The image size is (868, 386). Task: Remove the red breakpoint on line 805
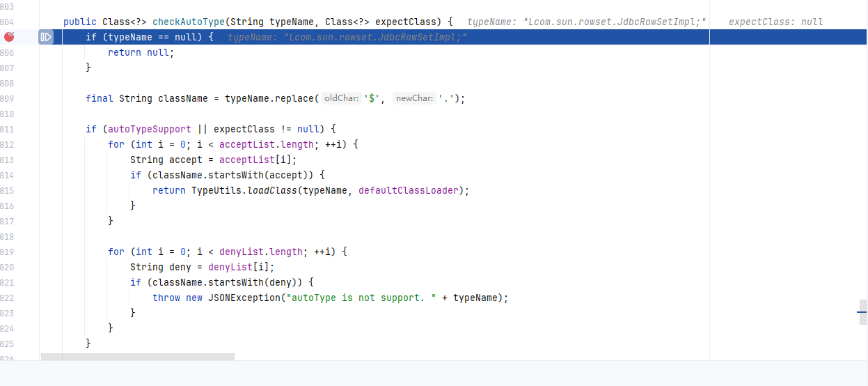pos(9,37)
